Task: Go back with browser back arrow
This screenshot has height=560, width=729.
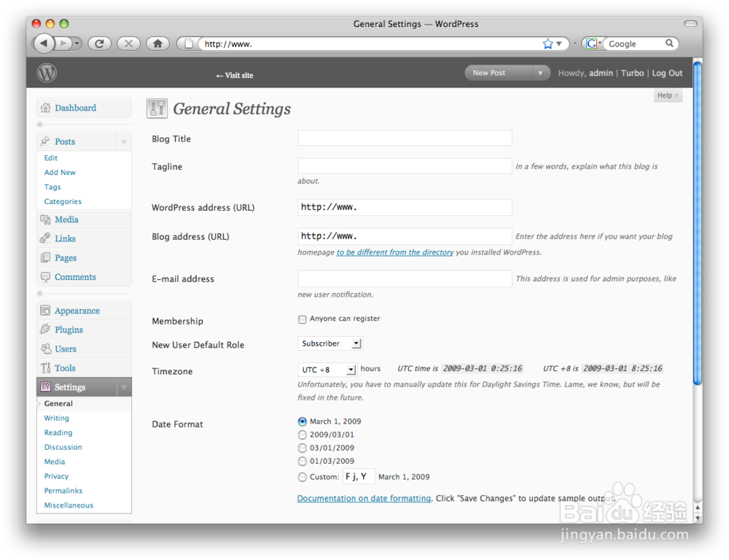Action: 44,44
